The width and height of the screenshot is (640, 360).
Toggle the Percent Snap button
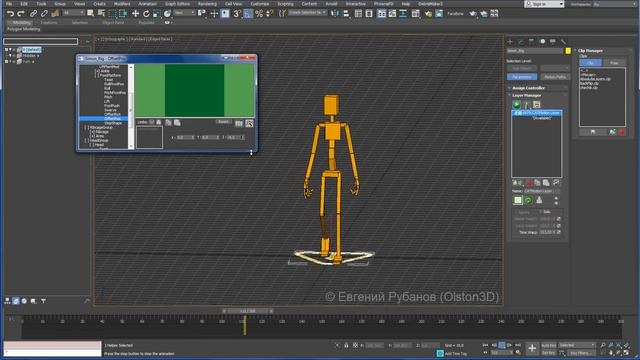click(x=259, y=14)
